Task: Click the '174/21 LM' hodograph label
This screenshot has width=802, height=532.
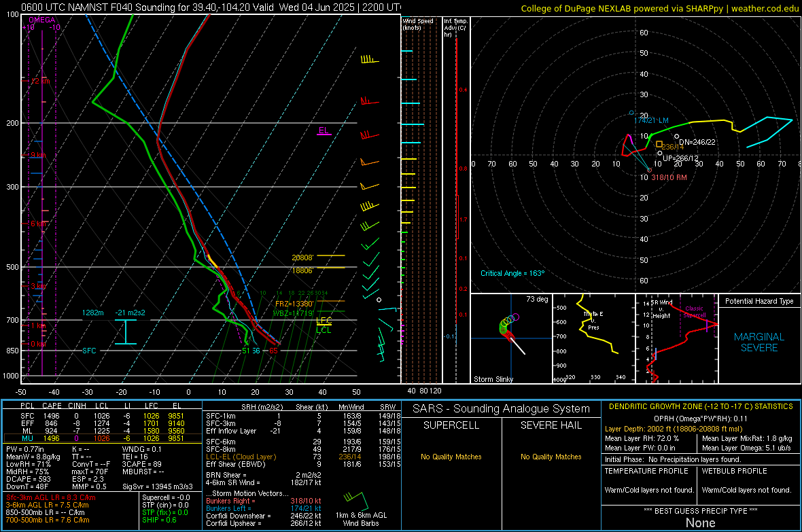Action: point(651,120)
